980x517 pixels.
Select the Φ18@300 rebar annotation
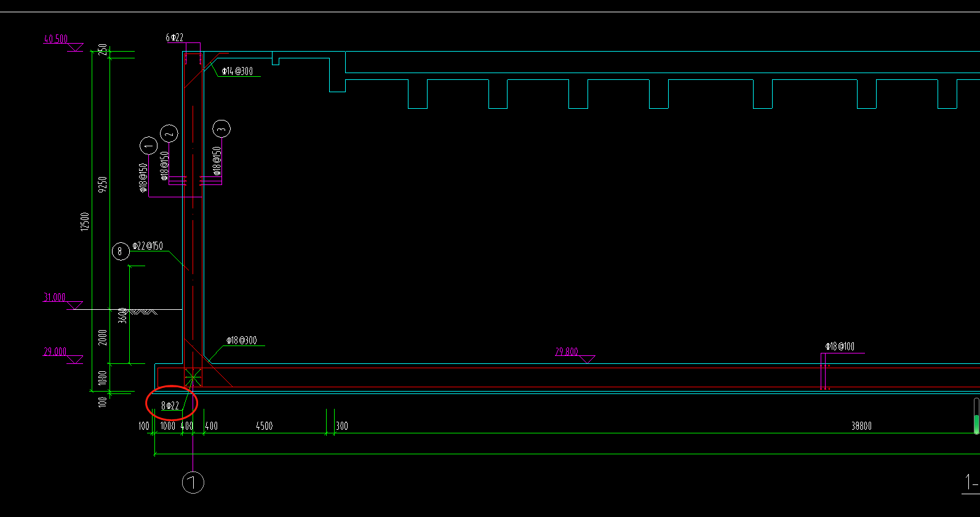[x=242, y=341]
